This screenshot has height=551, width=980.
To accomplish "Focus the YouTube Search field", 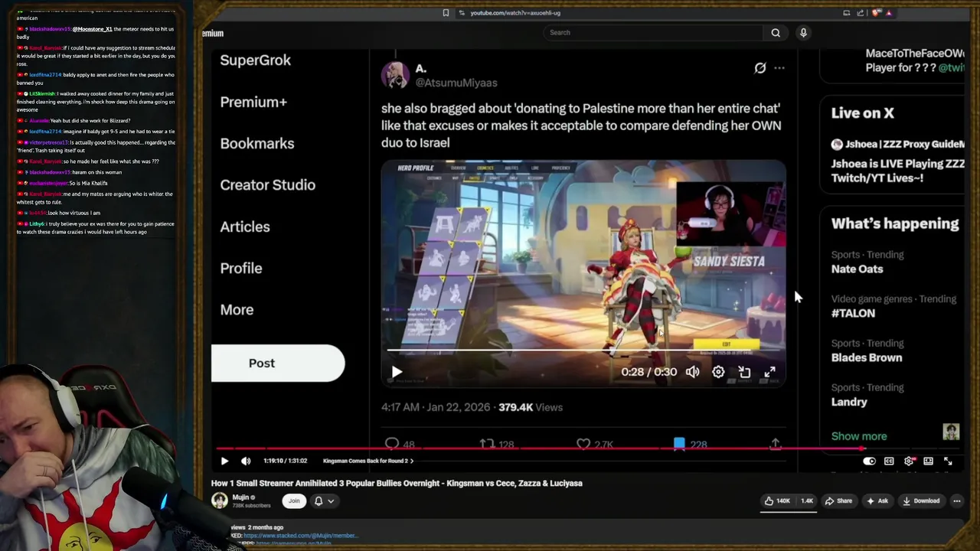I will pyautogui.click(x=653, y=32).
